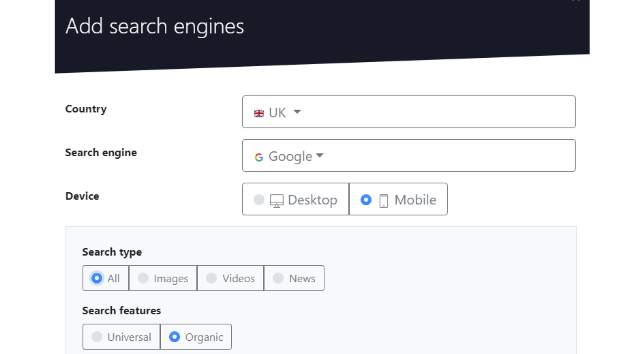Choose the News search type
The width and height of the screenshot is (644, 354).
pos(294,278)
